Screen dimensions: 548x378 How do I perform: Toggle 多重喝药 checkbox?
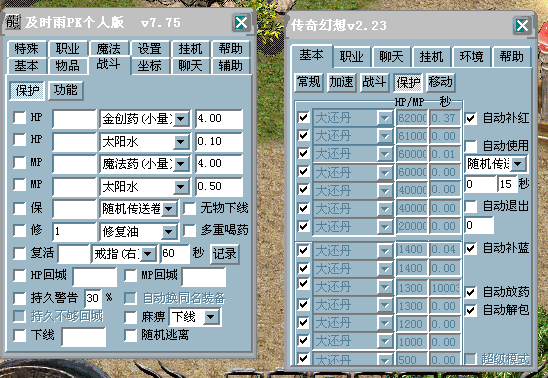[189, 231]
